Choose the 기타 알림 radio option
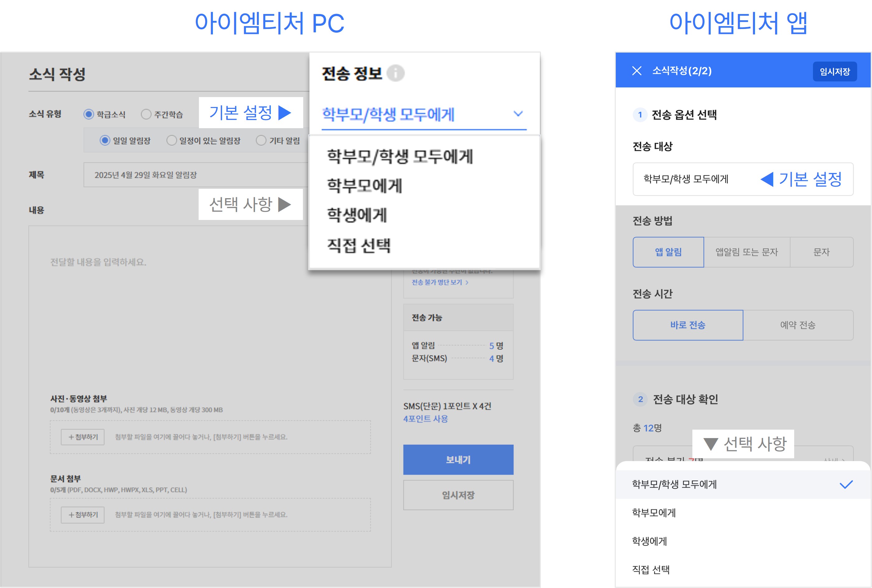Viewport: 872px width, 588px height. click(261, 140)
